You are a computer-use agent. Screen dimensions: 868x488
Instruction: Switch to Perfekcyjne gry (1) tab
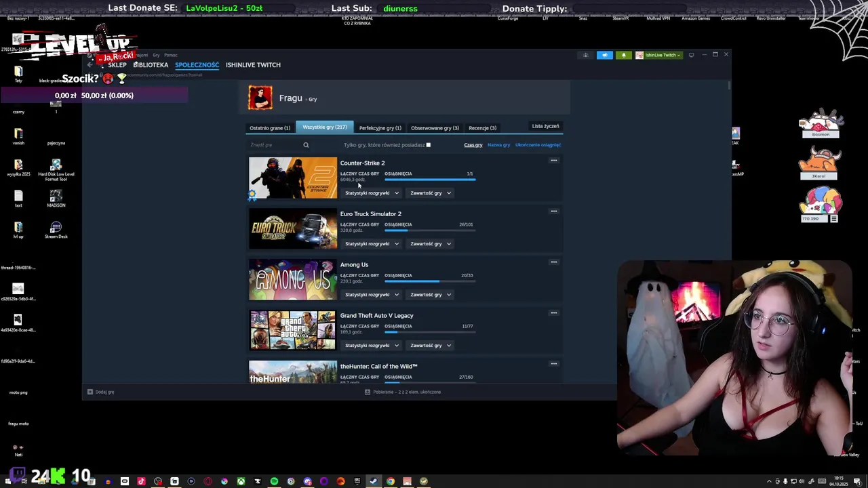[380, 128]
